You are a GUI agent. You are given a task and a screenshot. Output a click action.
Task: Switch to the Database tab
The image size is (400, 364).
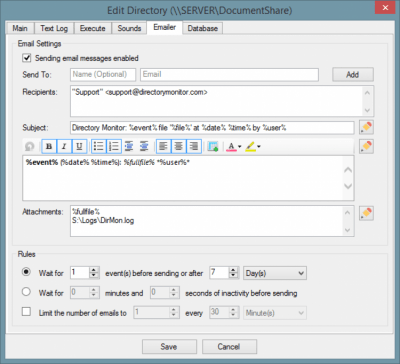tap(203, 28)
